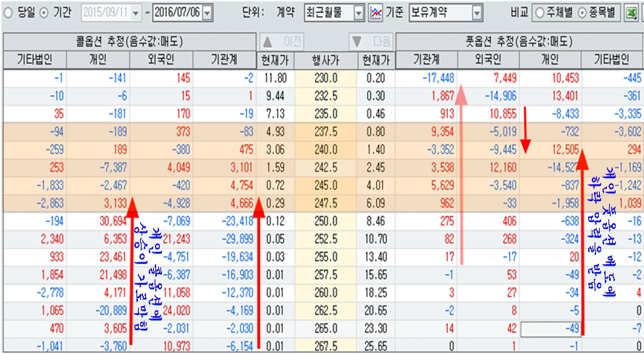Expand the 보유계약 basis dropdown
The width and height of the screenshot is (644, 354).
pyautogui.click(x=476, y=13)
